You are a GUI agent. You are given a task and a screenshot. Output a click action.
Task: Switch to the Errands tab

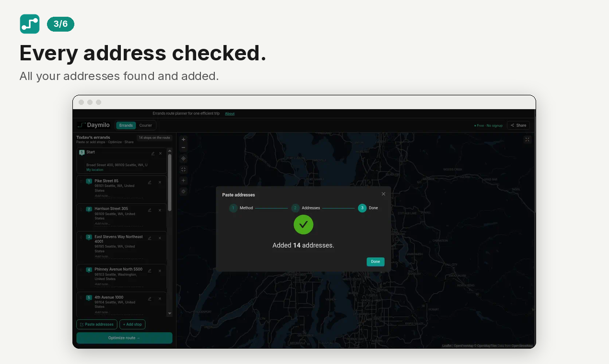(x=126, y=125)
